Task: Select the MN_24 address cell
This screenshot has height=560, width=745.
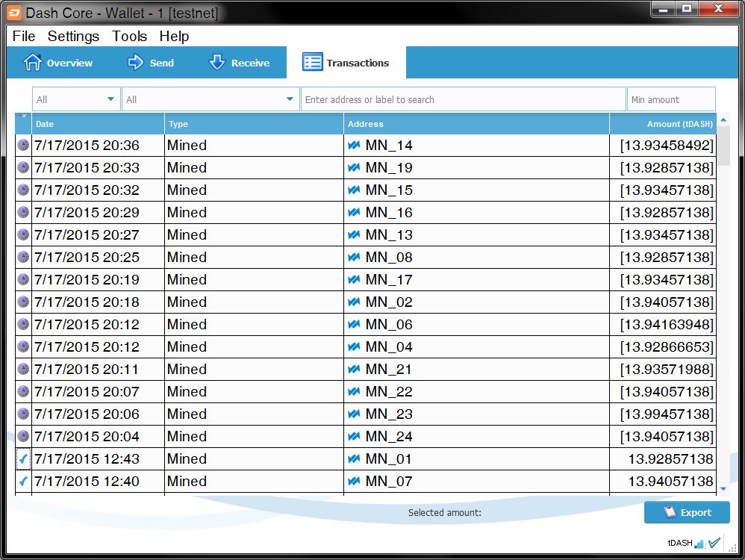Action: click(x=476, y=436)
